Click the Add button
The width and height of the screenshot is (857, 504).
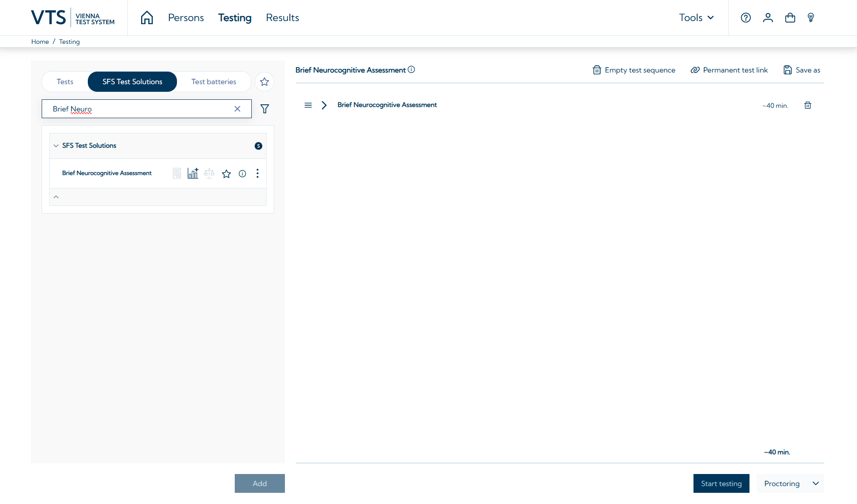pos(260,483)
